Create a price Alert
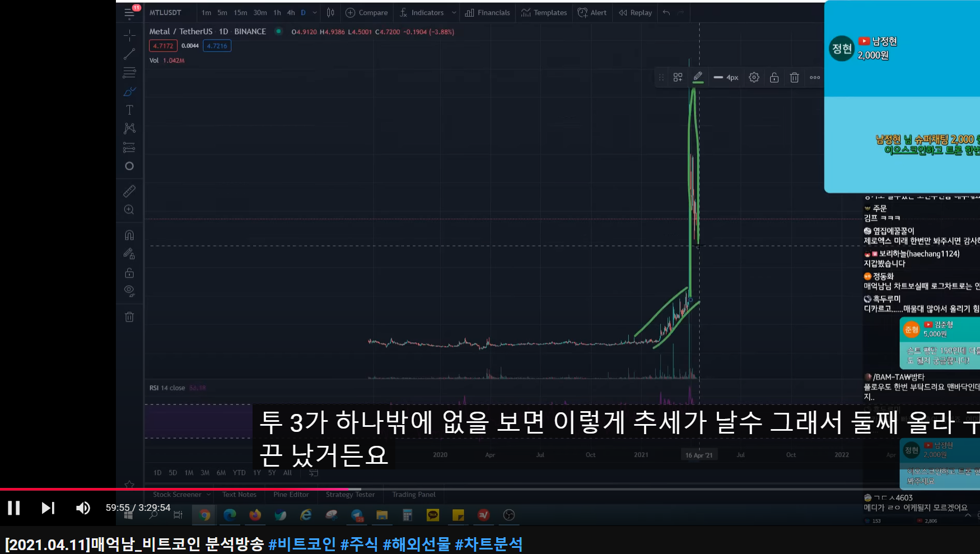This screenshot has width=980, height=554. tap(592, 12)
